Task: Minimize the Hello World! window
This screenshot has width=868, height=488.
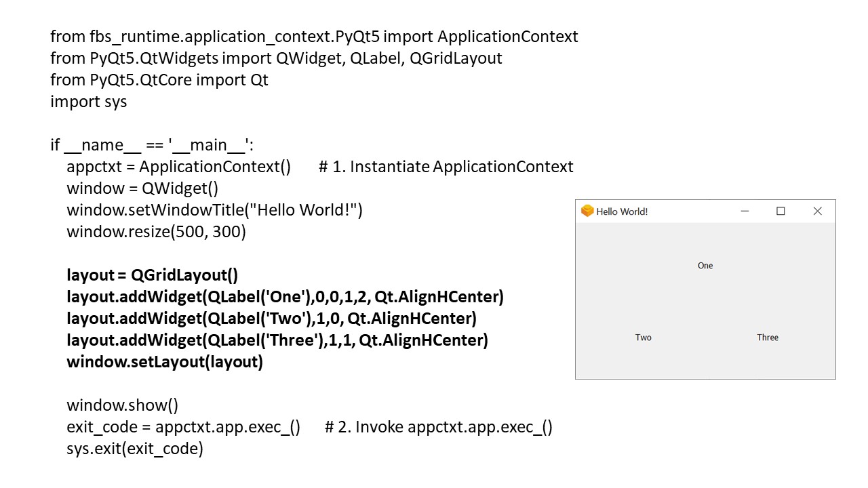Action: [745, 211]
